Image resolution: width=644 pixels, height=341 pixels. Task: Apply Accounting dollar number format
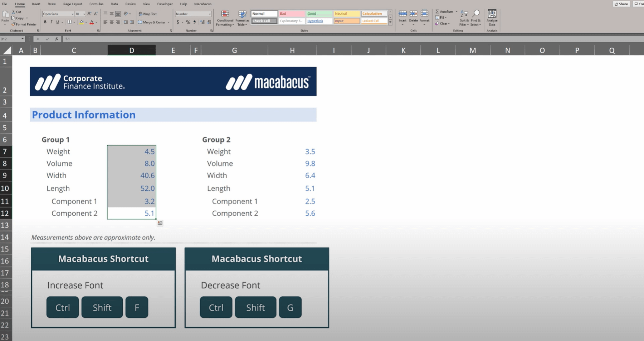[x=178, y=22]
